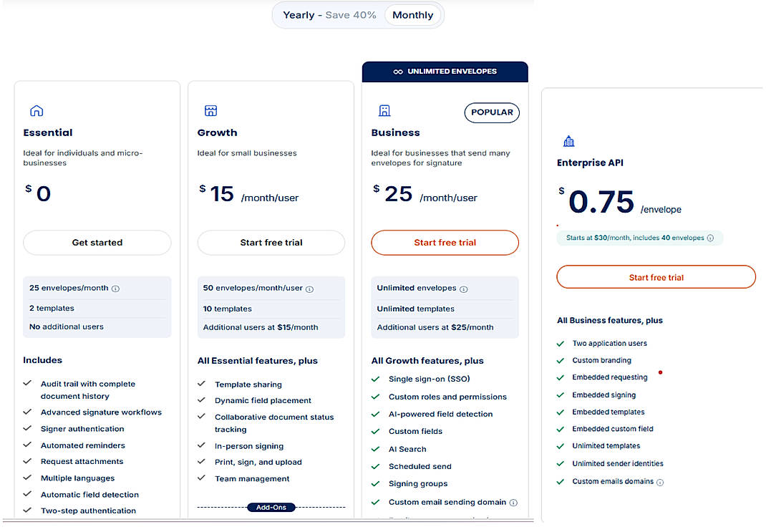
Task: Click the $25 /month/user price
Action: (x=425, y=194)
